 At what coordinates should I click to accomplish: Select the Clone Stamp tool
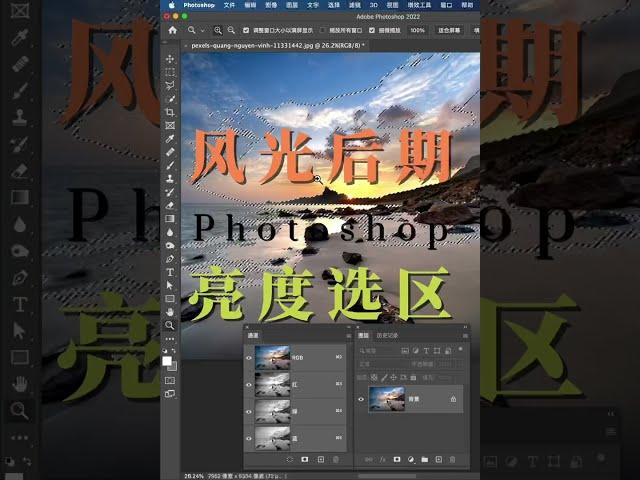170,178
